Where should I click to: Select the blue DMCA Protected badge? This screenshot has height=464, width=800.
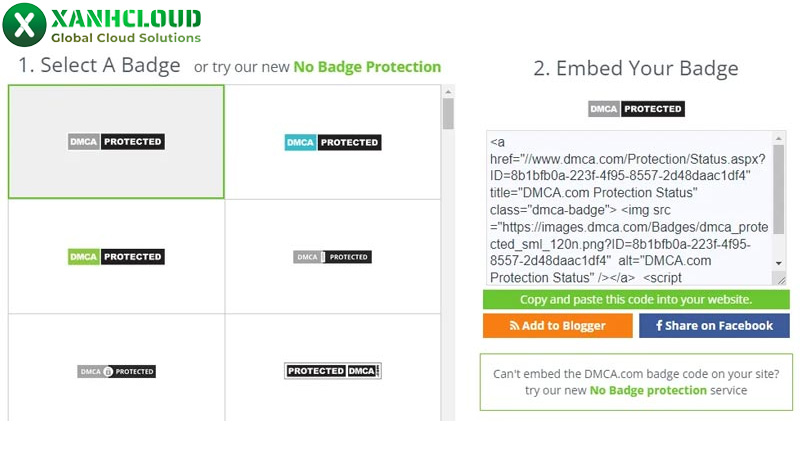point(333,142)
